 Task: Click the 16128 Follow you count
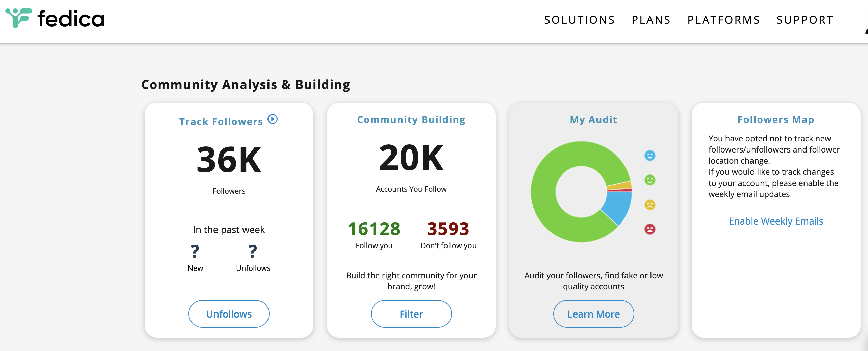tap(374, 229)
